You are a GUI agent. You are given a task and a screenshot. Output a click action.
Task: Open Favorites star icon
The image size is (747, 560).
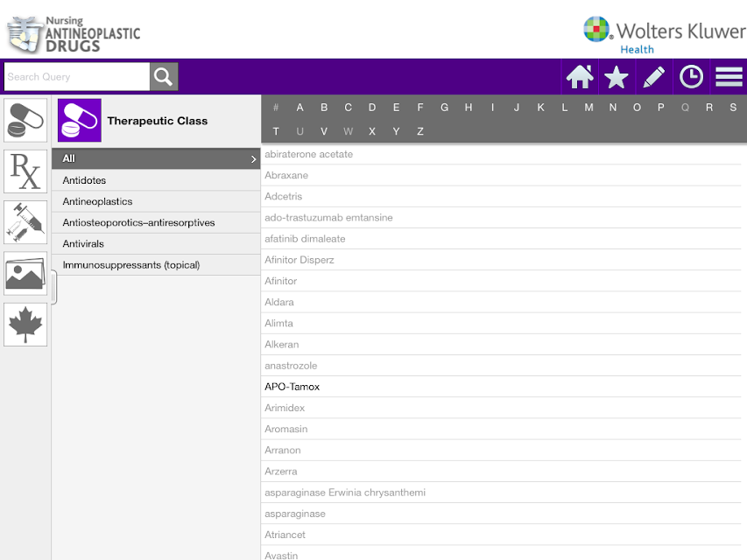click(617, 77)
